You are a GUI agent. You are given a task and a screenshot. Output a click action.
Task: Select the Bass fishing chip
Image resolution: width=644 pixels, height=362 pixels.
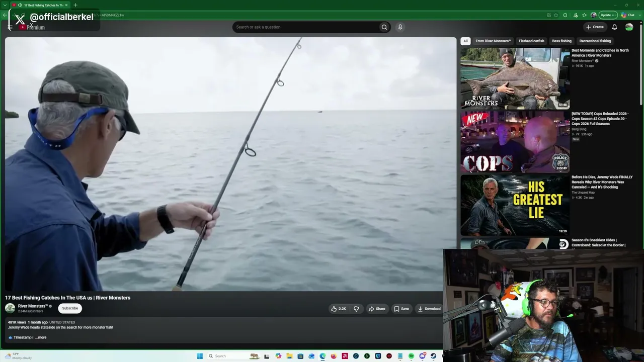click(561, 41)
